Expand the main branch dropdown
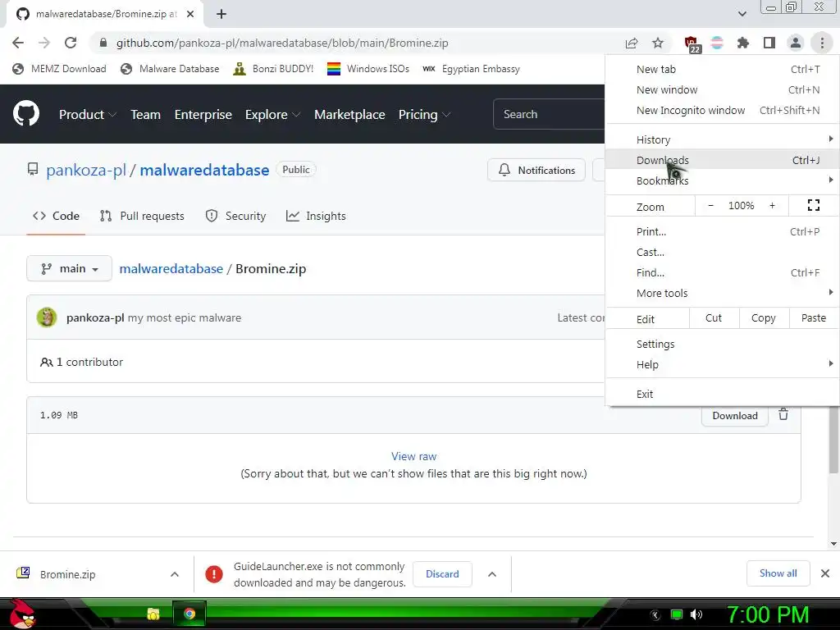Screen dimensions: 840x630 tap(69, 268)
